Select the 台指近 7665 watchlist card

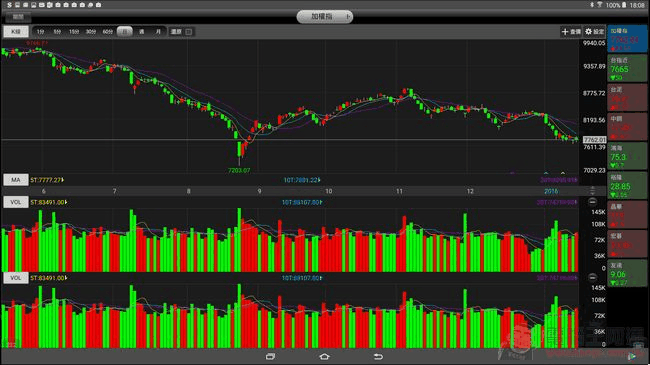point(627,68)
